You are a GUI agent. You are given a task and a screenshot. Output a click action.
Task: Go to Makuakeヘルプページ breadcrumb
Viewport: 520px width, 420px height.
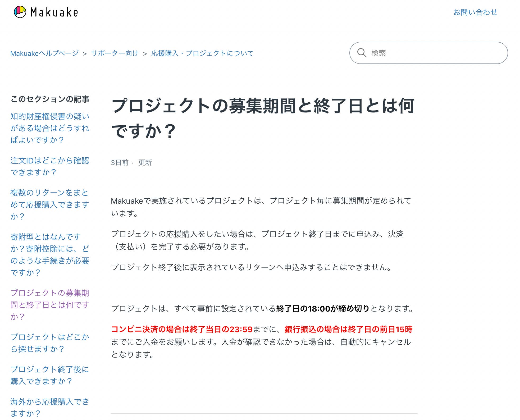click(x=44, y=53)
